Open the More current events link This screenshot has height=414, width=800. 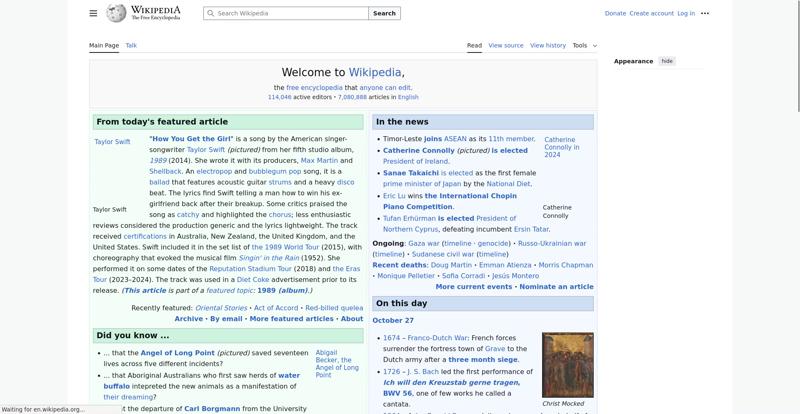coord(473,286)
